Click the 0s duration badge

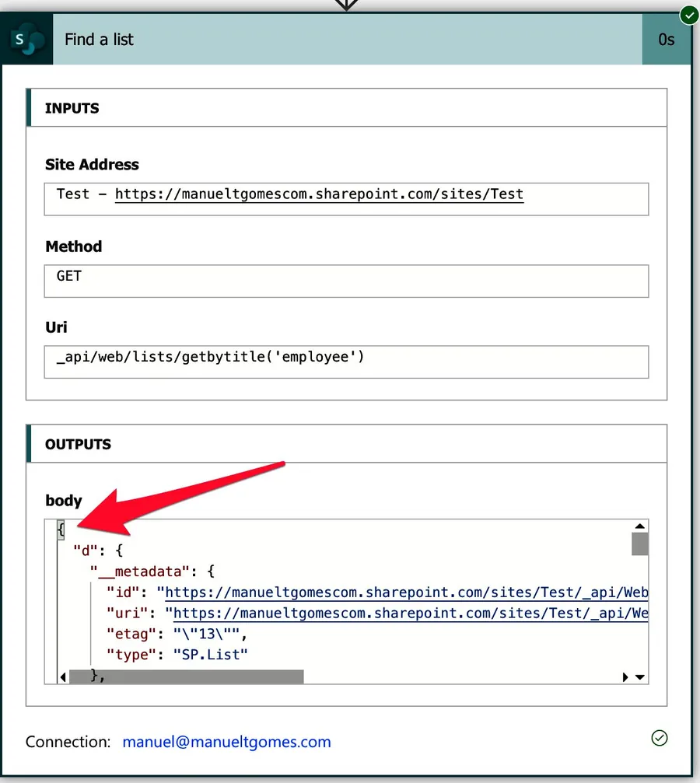tap(666, 39)
